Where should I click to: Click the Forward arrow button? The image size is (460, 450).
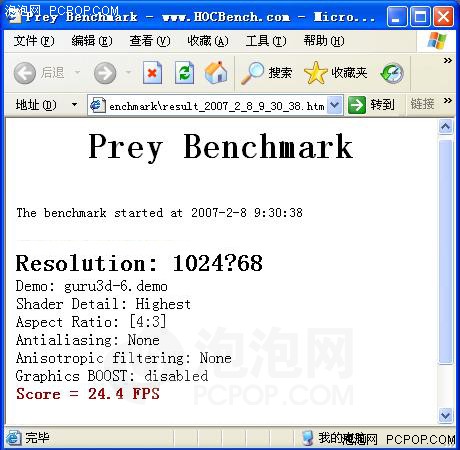[x=105, y=73]
